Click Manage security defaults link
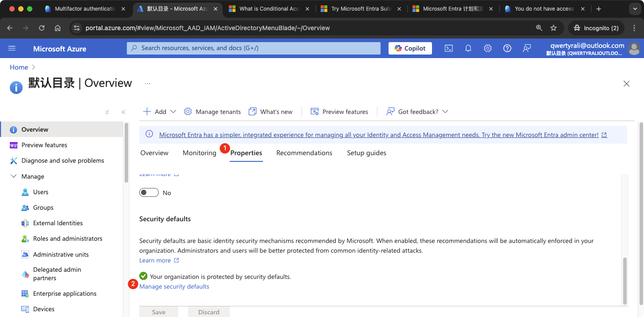Image resolution: width=644 pixels, height=317 pixels. (174, 286)
